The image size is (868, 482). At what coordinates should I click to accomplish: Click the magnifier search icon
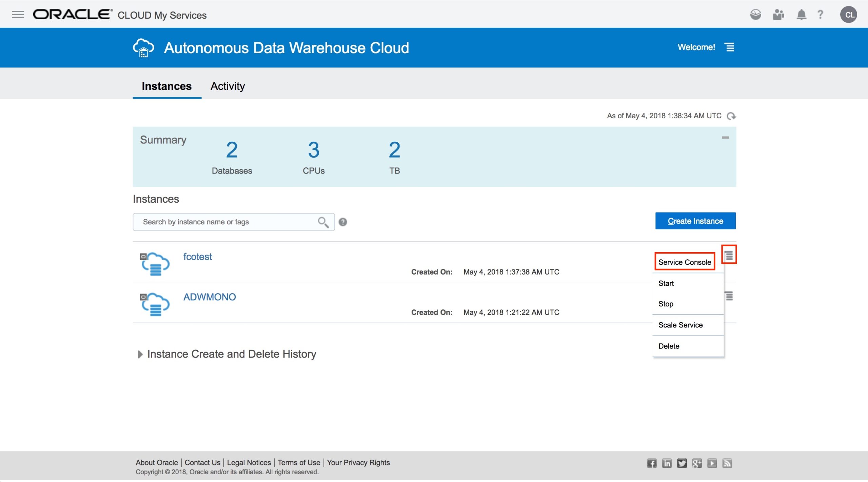[323, 222]
